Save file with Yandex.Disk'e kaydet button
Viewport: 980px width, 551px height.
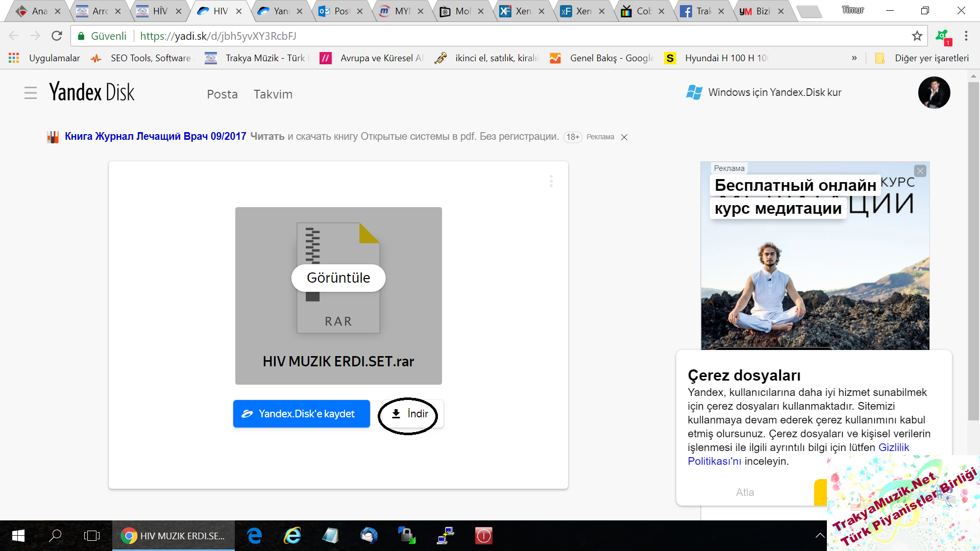pyautogui.click(x=301, y=414)
